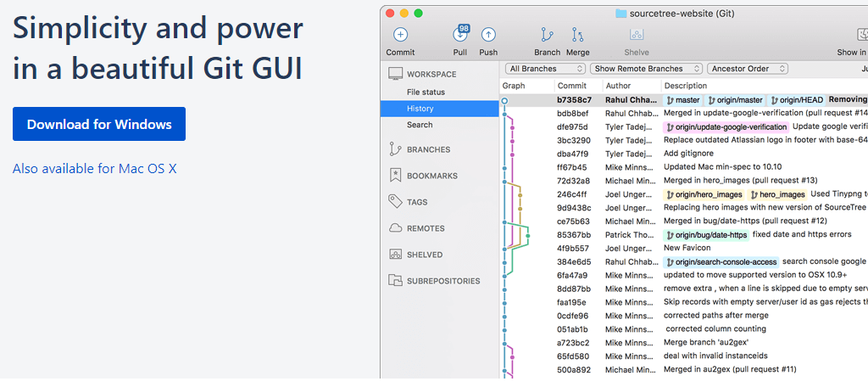This screenshot has height=387, width=868.
Task: Click the Remotes cloud icon in sidebar
Action: click(x=395, y=228)
